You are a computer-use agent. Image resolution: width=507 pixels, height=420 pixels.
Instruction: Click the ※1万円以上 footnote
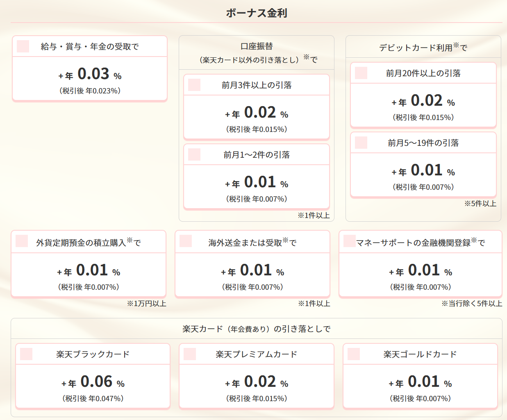coord(146,304)
